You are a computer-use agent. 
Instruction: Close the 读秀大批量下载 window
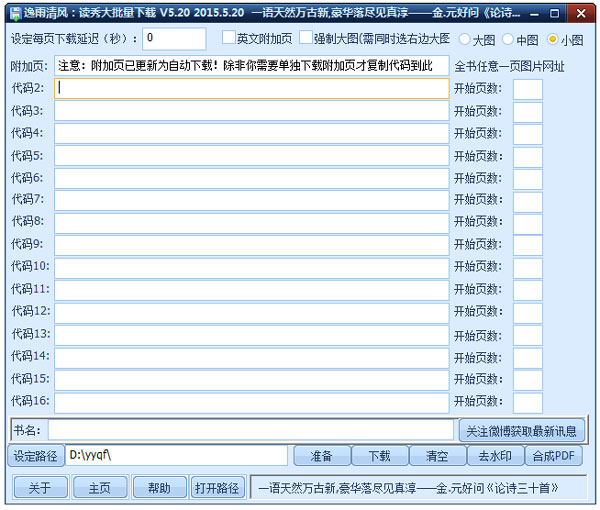580,14
